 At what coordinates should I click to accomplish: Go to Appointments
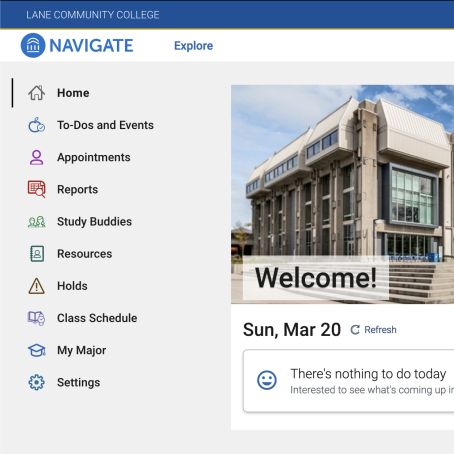point(94,157)
